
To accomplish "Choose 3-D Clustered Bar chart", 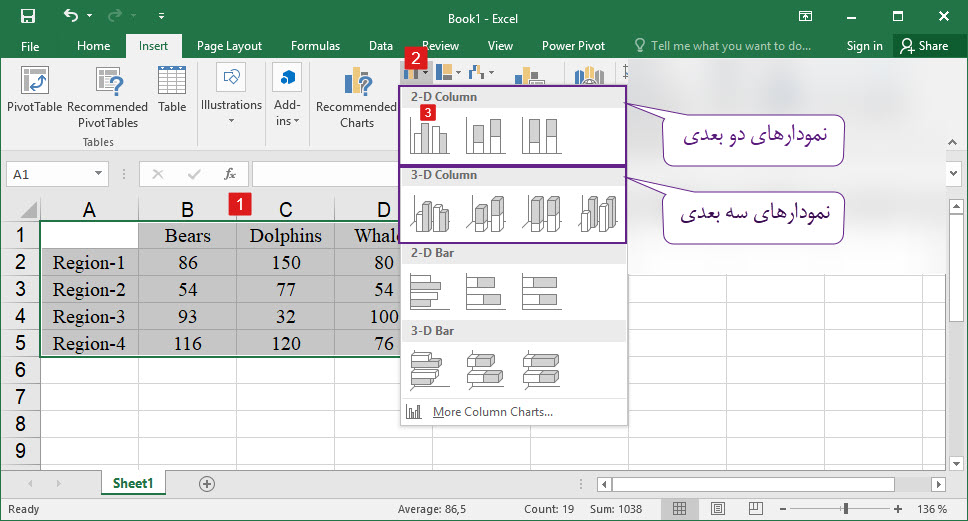I will [x=429, y=369].
